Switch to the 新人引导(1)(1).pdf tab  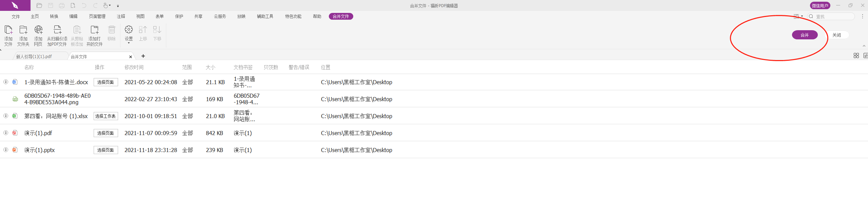pyautogui.click(x=34, y=57)
